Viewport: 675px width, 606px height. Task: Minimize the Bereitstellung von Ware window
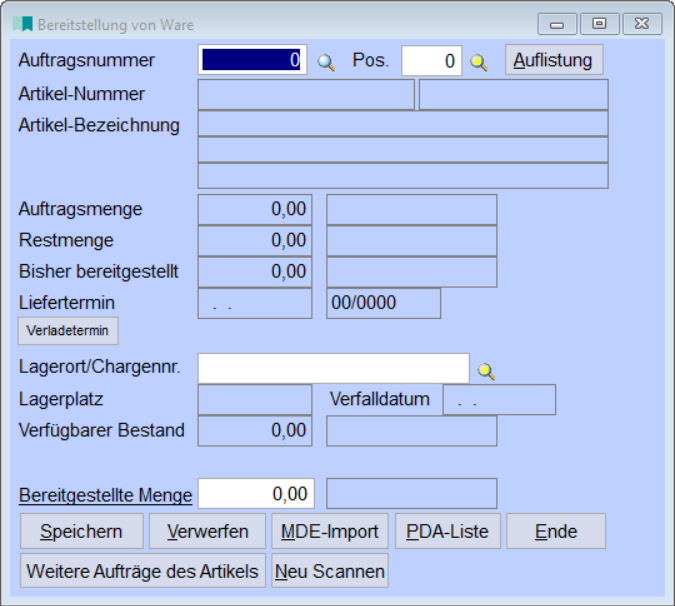tap(557, 24)
